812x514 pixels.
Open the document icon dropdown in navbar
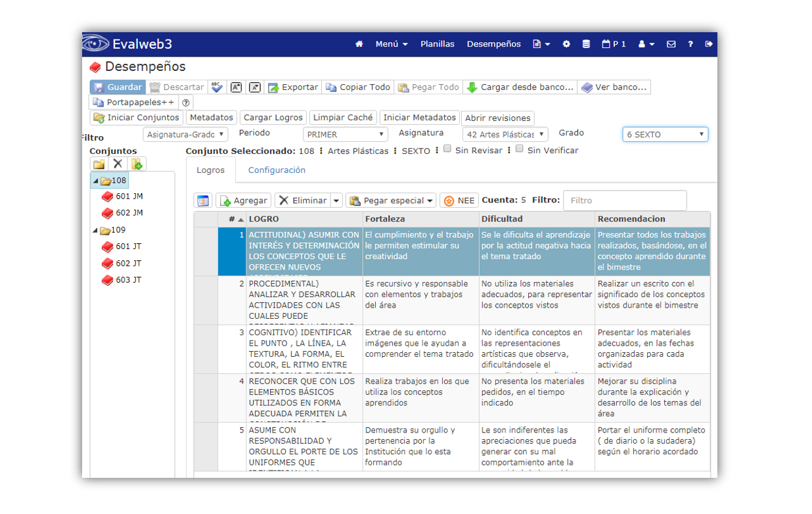click(x=541, y=44)
